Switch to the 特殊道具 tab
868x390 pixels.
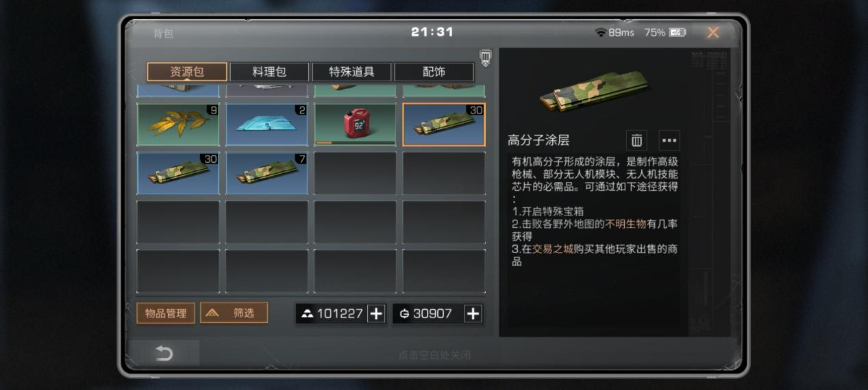pyautogui.click(x=351, y=72)
